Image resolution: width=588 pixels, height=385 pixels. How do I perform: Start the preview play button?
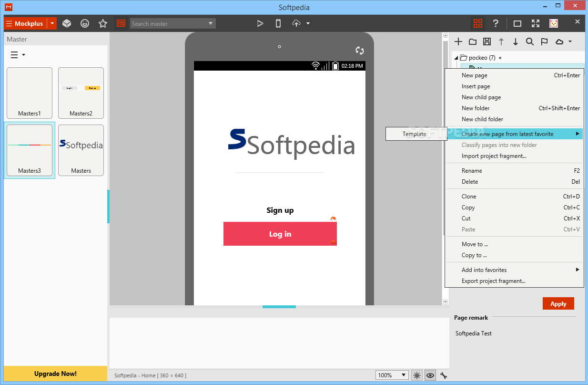[260, 23]
